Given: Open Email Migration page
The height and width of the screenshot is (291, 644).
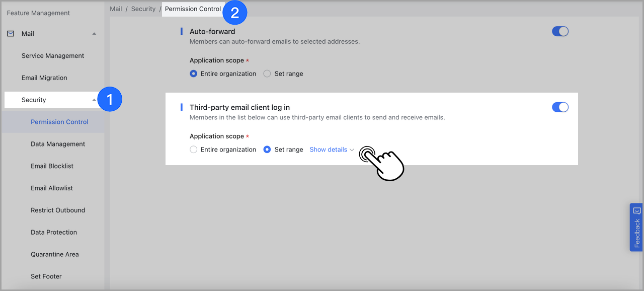Looking at the screenshot, I should click(x=44, y=78).
